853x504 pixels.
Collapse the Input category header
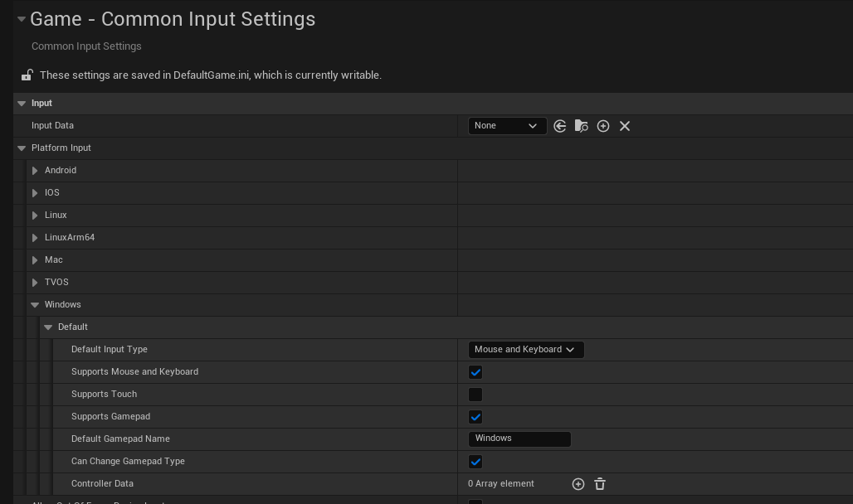click(x=22, y=104)
